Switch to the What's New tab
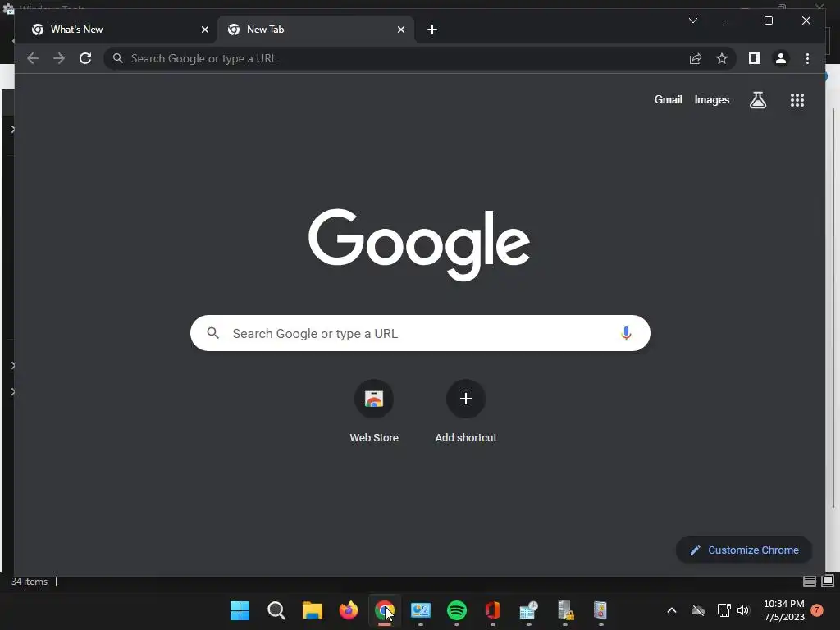This screenshot has height=630, width=840. pyautogui.click(x=120, y=30)
